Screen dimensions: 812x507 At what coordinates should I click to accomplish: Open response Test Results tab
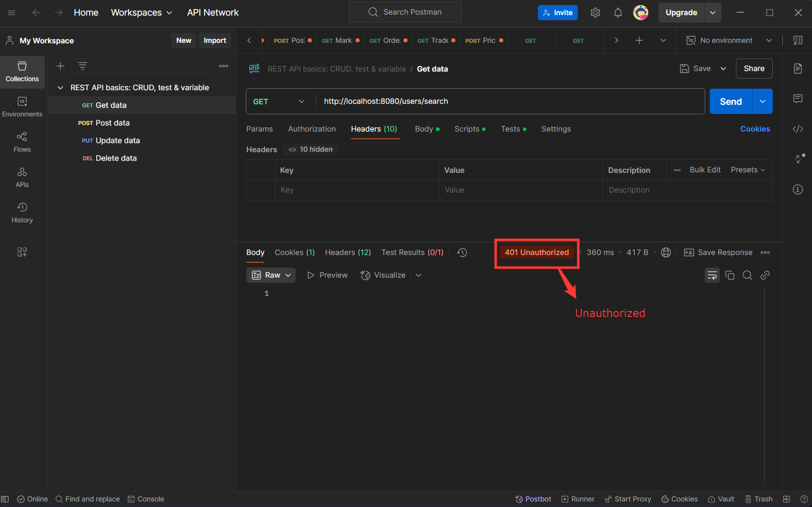(413, 252)
